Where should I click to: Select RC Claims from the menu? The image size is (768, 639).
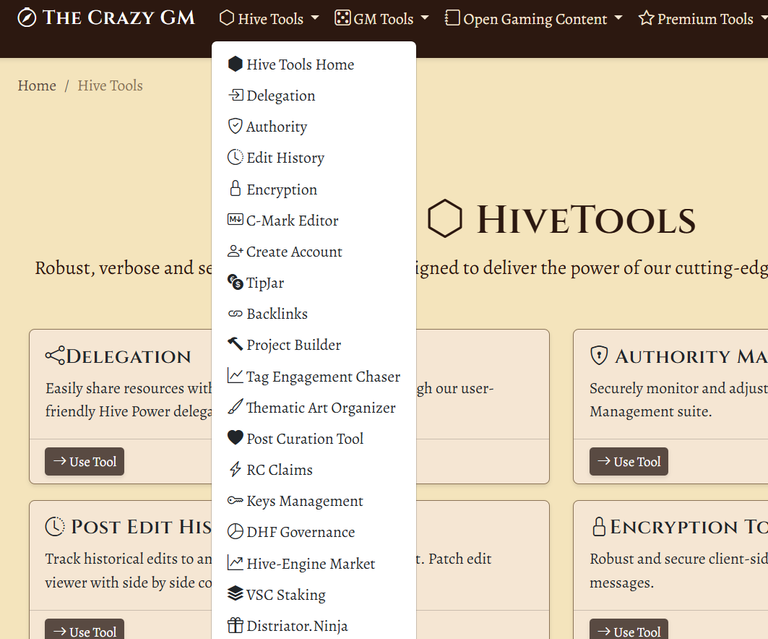click(314, 470)
